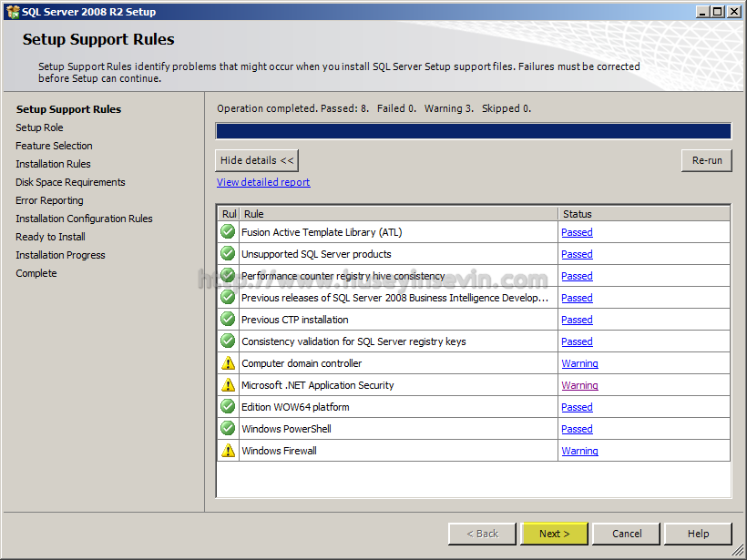
Task: Select the Setup Support Rules step in sidebar
Action: pyautogui.click(x=68, y=109)
